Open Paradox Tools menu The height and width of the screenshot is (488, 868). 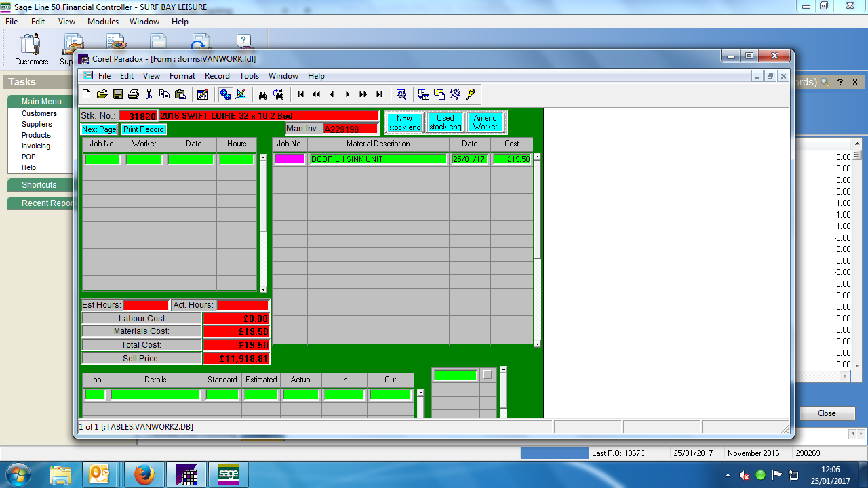point(249,76)
